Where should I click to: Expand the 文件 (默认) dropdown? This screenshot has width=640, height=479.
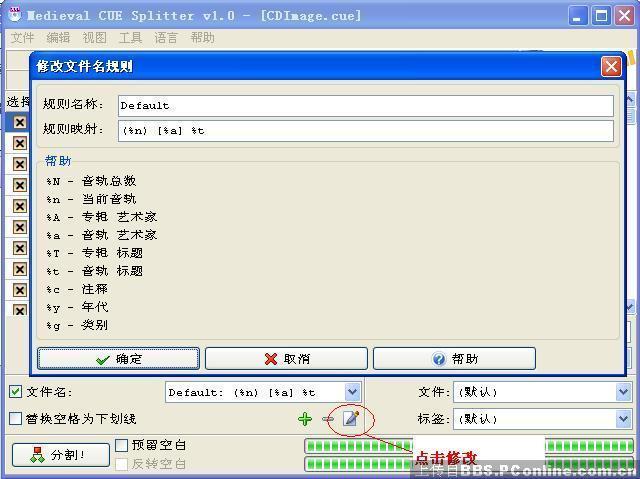coord(623,392)
